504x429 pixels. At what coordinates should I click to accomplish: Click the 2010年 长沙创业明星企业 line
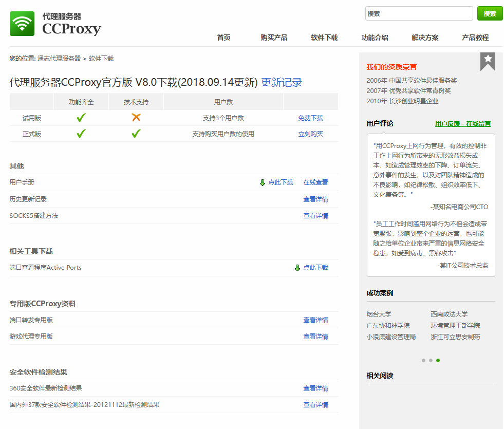pos(402,101)
